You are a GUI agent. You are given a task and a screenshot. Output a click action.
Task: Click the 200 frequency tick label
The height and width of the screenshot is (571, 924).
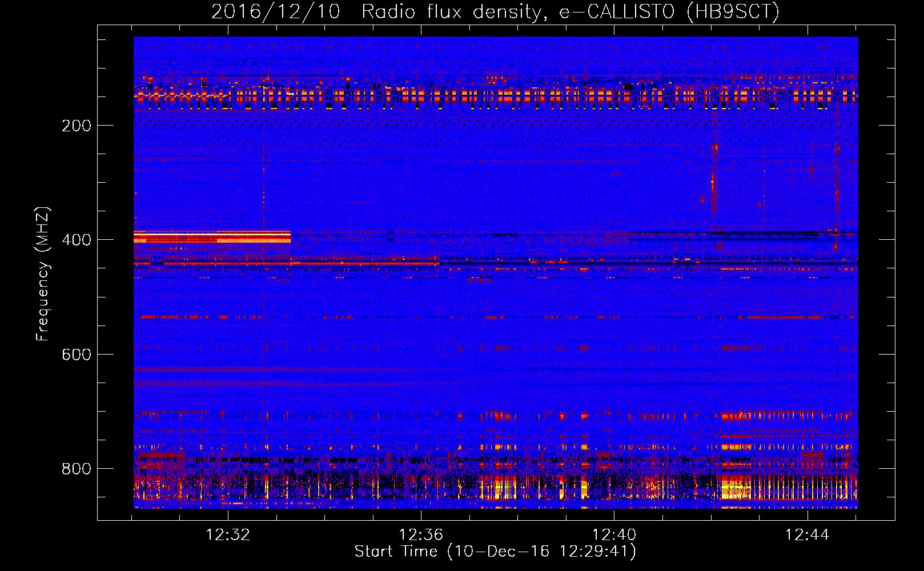click(77, 126)
